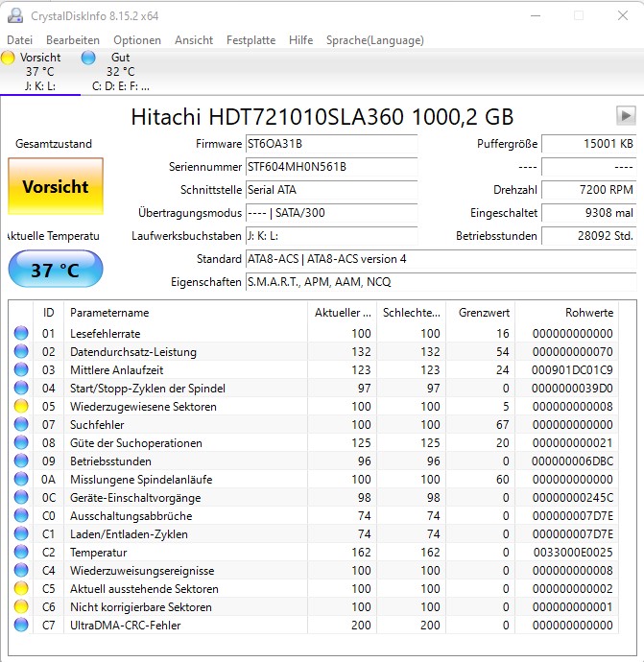The width and height of the screenshot is (644, 662).
Task: Select the UltraDMA-CRC-Fehler parameter name
Action: (126, 626)
